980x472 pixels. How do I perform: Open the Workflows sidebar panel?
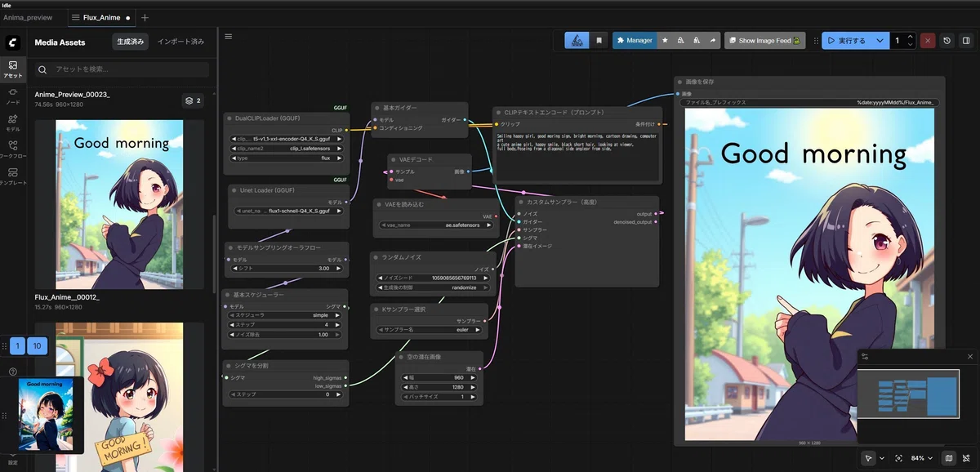click(13, 149)
